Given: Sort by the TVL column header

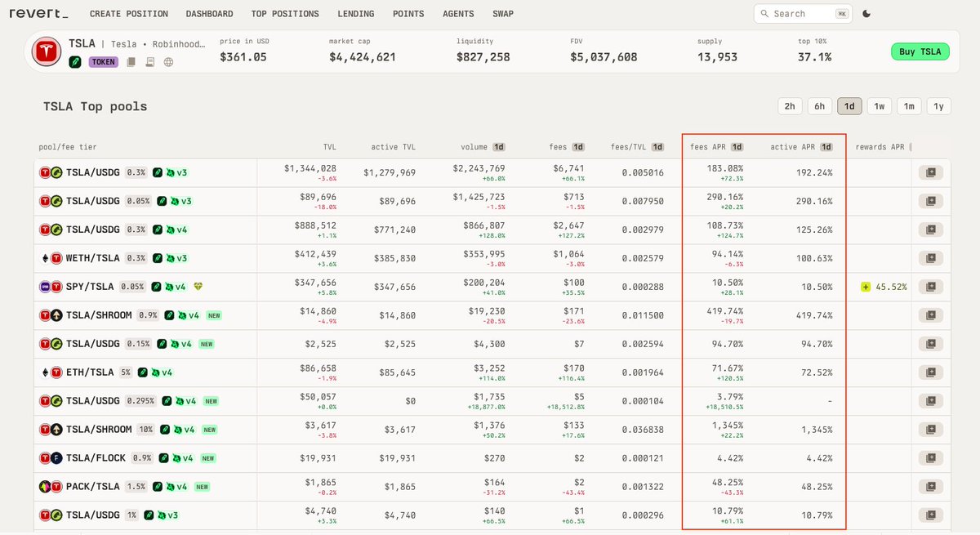Looking at the screenshot, I should (x=330, y=147).
